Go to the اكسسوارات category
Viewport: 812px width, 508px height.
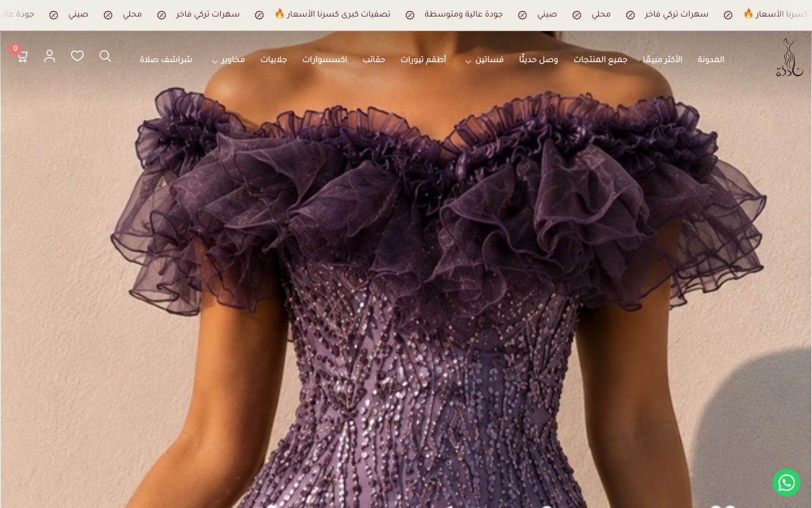(x=324, y=60)
